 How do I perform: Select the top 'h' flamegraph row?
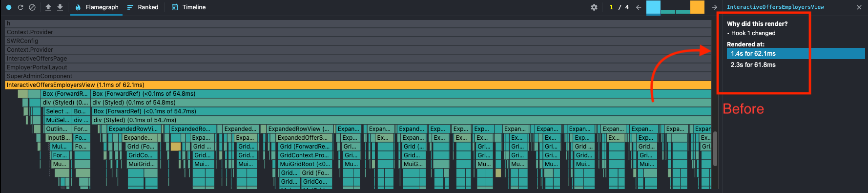[358, 23]
